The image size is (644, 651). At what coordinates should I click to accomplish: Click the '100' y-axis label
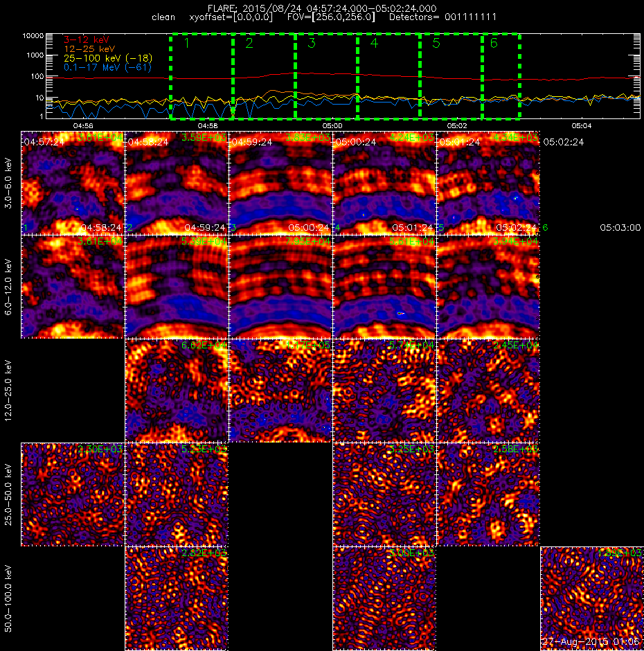pos(39,76)
